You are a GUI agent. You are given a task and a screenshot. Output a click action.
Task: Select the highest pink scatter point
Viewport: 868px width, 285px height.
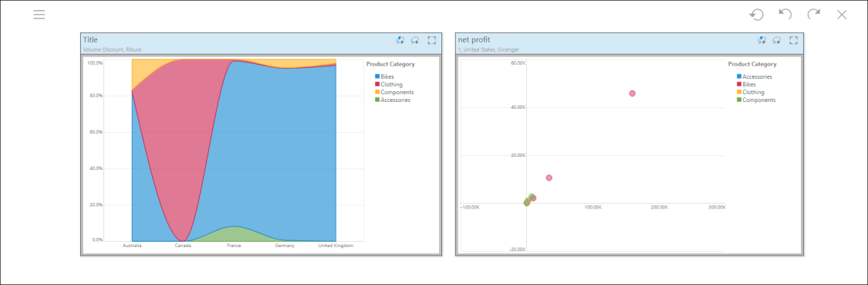[632, 93]
